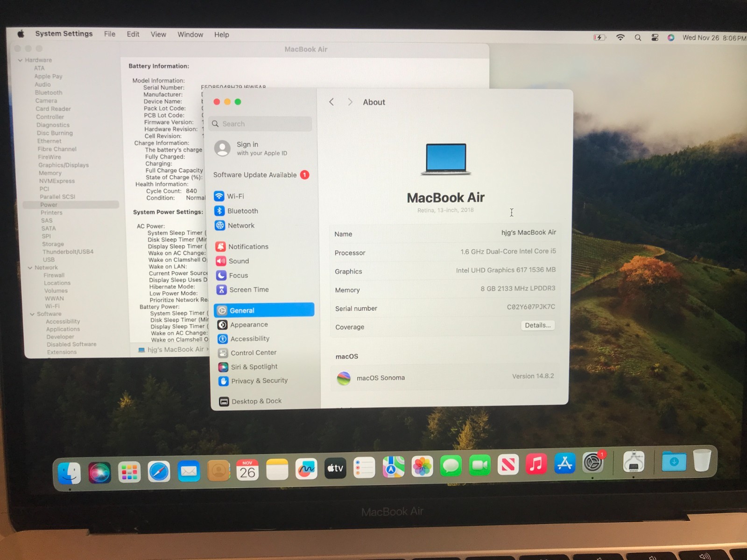Image resolution: width=747 pixels, height=560 pixels.
Task: Collapse the Hardware section in System Information
Action: click(x=20, y=60)
